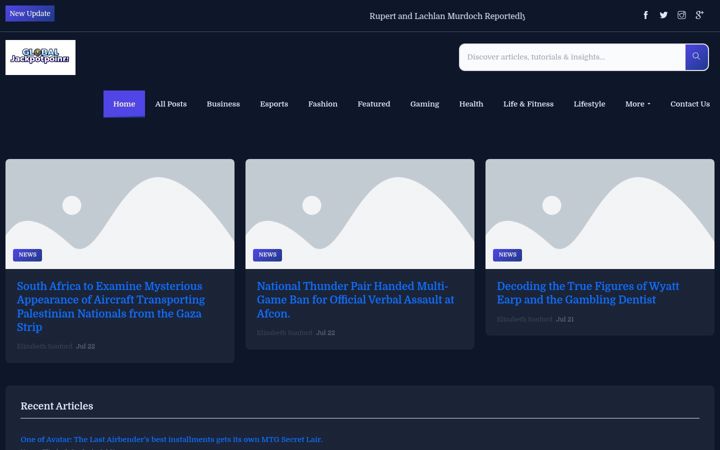Image resolution: width=720 pixels, height=450 pixels.
Task: Open the Wyatt Earp article thumbnail
Action: [600, 214]
